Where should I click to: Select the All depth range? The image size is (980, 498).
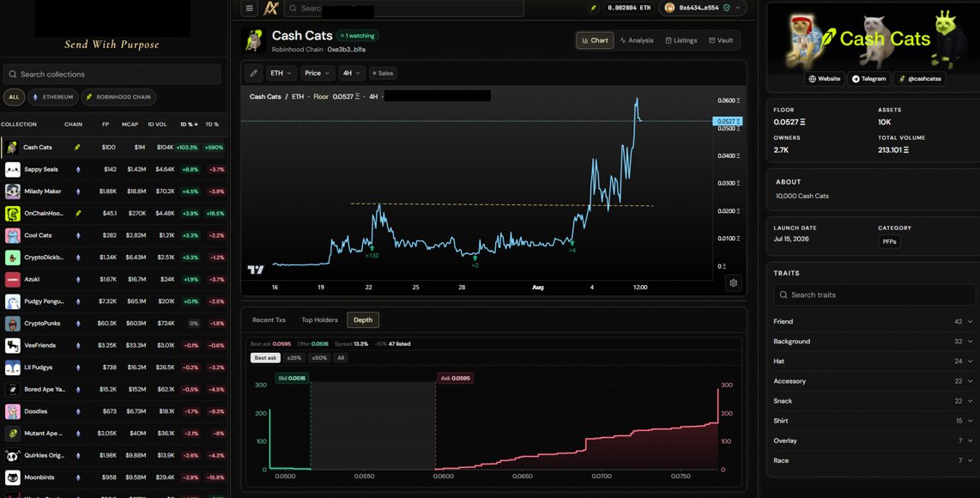tap(340, 358)
